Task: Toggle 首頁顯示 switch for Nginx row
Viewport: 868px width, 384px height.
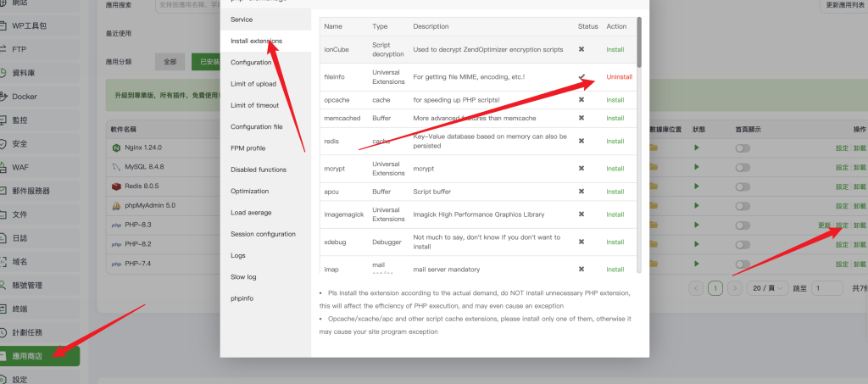Action: point(743,148)
